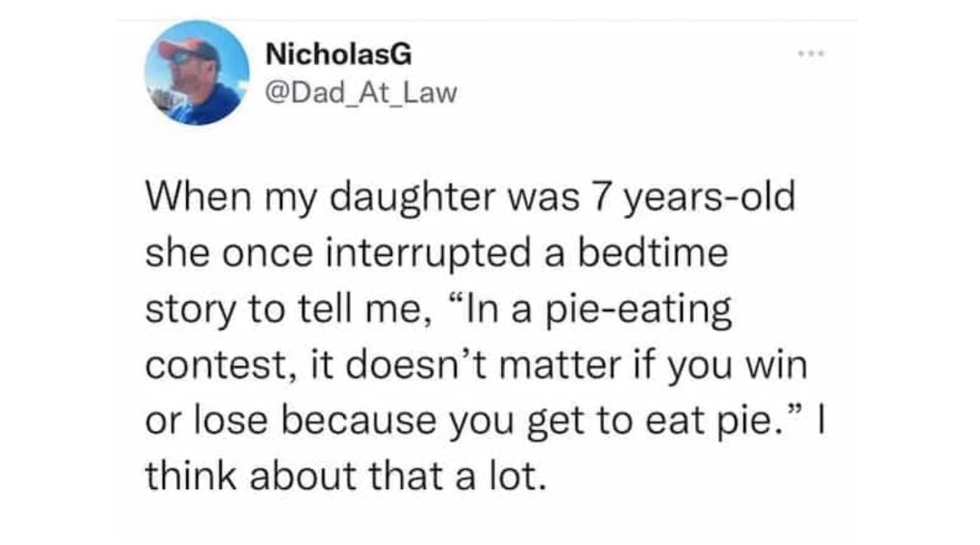Image resolution: width=980 pixels, height=545 pixels.
Task: Click the line "contest, it doesn't matter if you win"
Action: pos(476,366)
